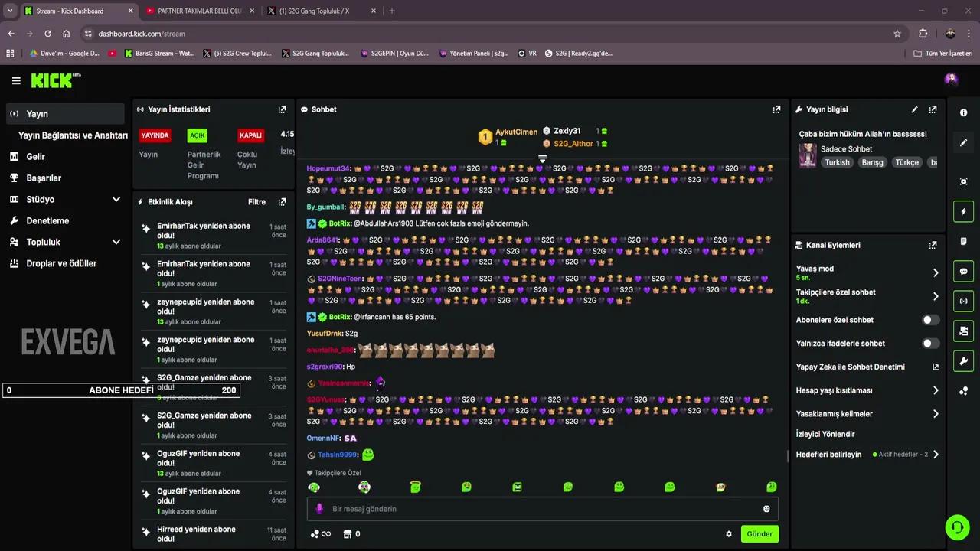Screen dimensions: 980x551
Task: Pop out the Yayın bilgisi panel
Action: (x=933, y=109)
